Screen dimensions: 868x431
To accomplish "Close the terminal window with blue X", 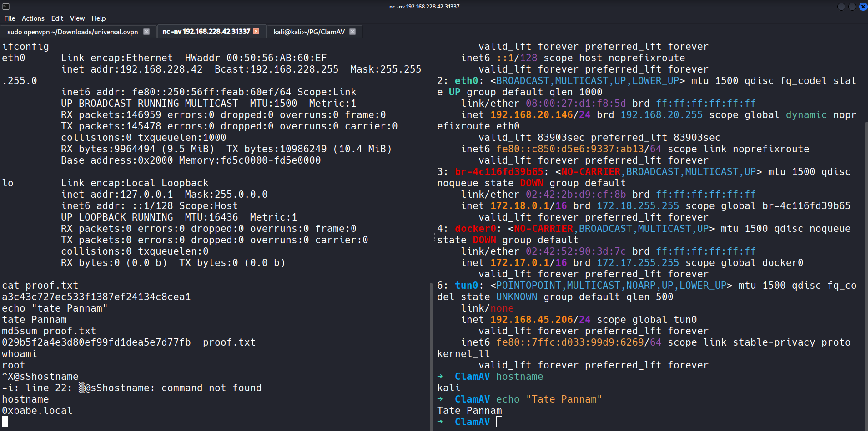I will tap(863, 6).
